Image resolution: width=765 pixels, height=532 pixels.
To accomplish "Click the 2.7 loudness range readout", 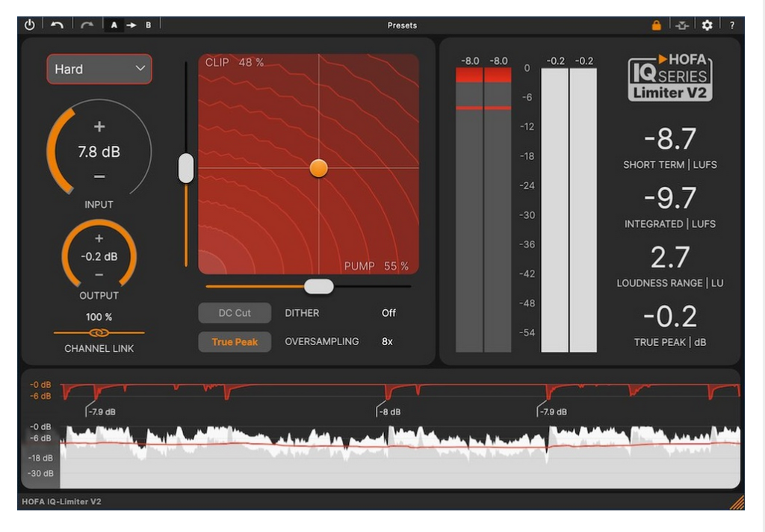I will click(670, 257).
